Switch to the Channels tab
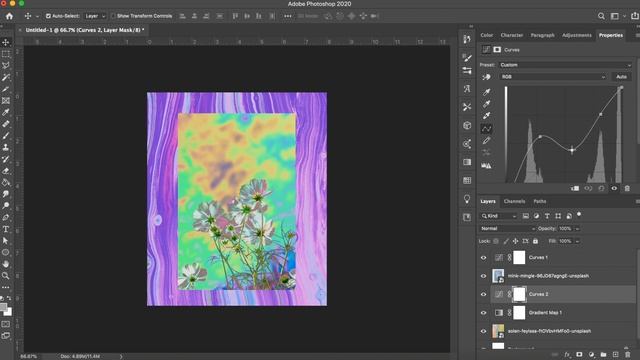The image size is (640, 360). point(514,201)
